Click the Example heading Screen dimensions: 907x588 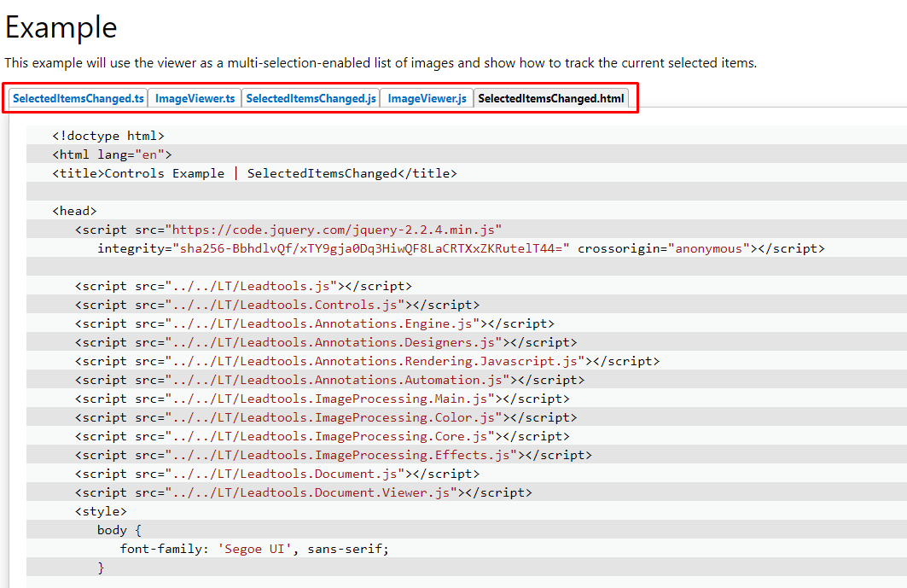(61, 28)
